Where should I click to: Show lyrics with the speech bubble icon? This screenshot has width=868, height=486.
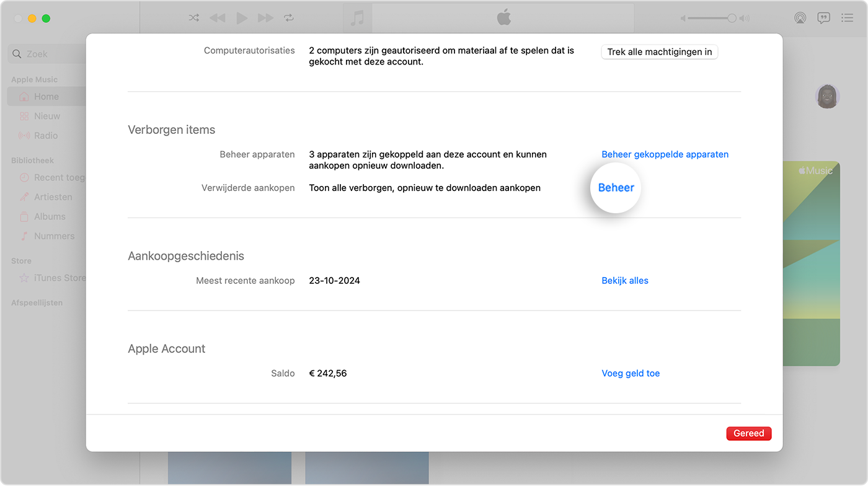(x=823, y=18)
